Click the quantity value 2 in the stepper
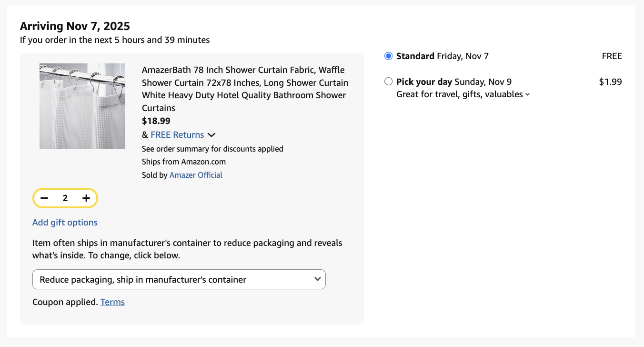This screenshot has width=644, height=347. point(65,198)
